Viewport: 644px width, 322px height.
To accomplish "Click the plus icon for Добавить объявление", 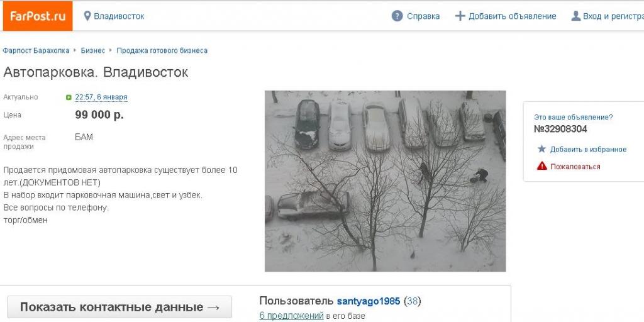I will (x=460, y=16).
